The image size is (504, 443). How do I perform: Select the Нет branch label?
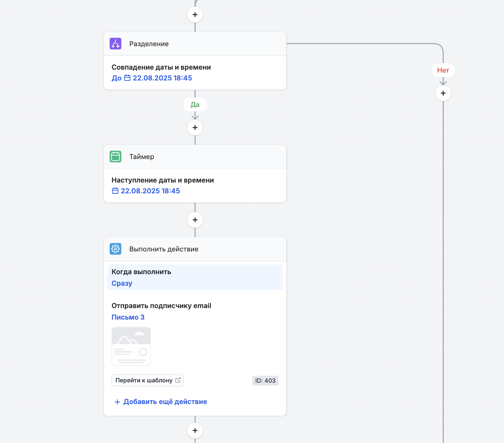pos(443,70)
